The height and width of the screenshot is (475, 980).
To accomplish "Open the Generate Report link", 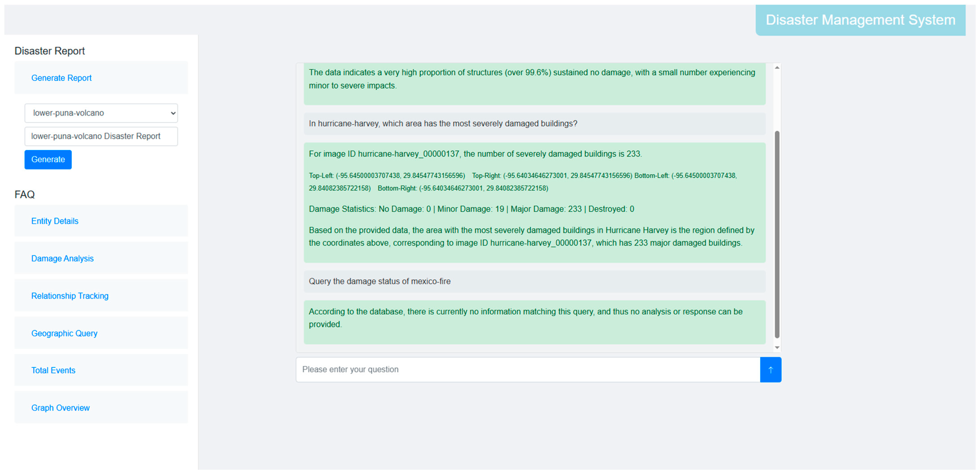I will click(61, 78).
